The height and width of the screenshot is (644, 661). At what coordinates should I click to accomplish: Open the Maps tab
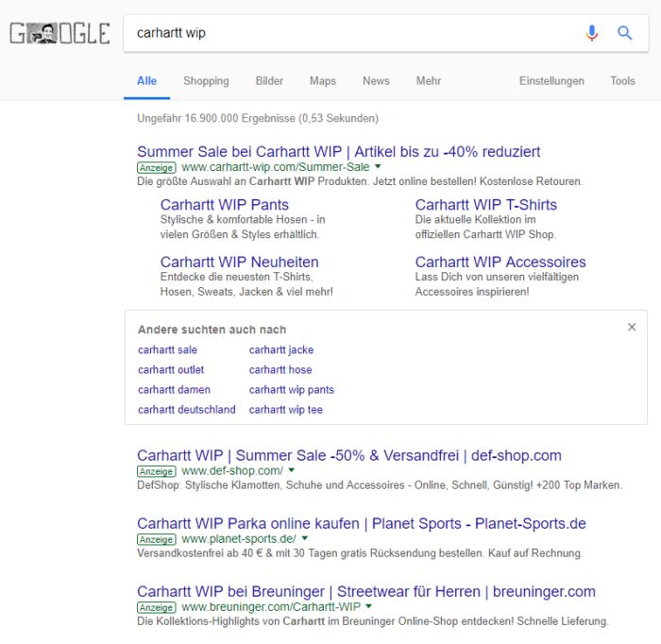click(323, 81)
